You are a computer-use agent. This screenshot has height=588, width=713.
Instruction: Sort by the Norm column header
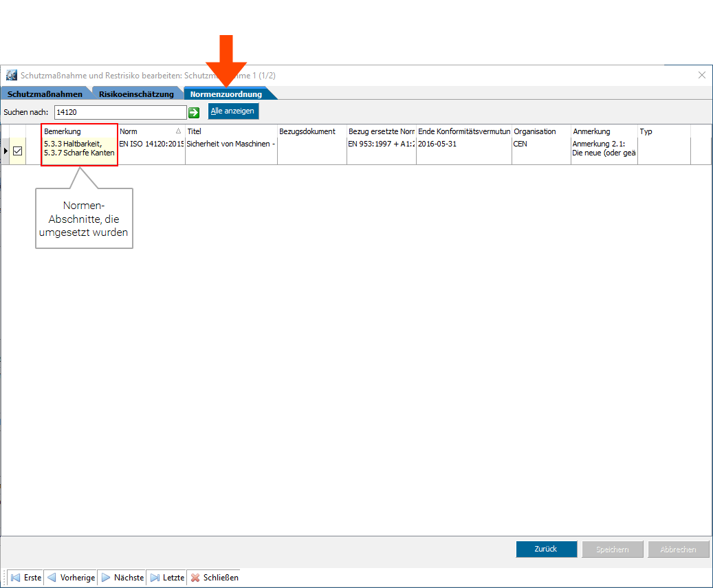tap(151, 131)
